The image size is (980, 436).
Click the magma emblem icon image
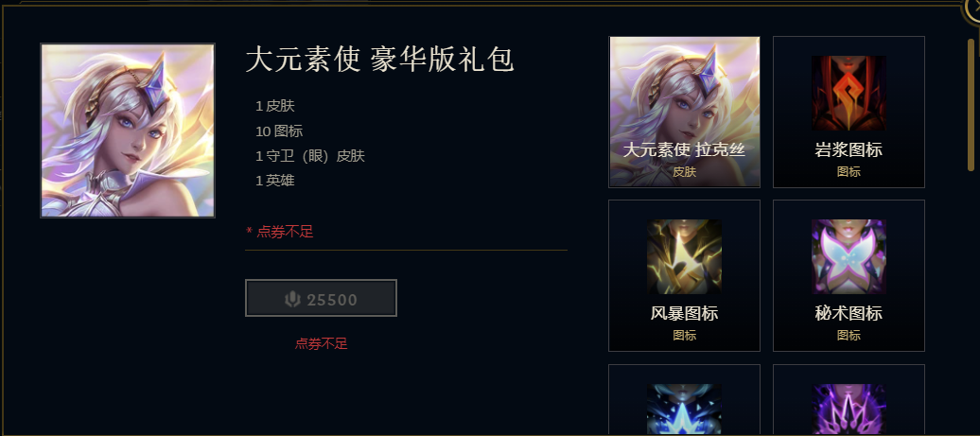tap(849, 93)
